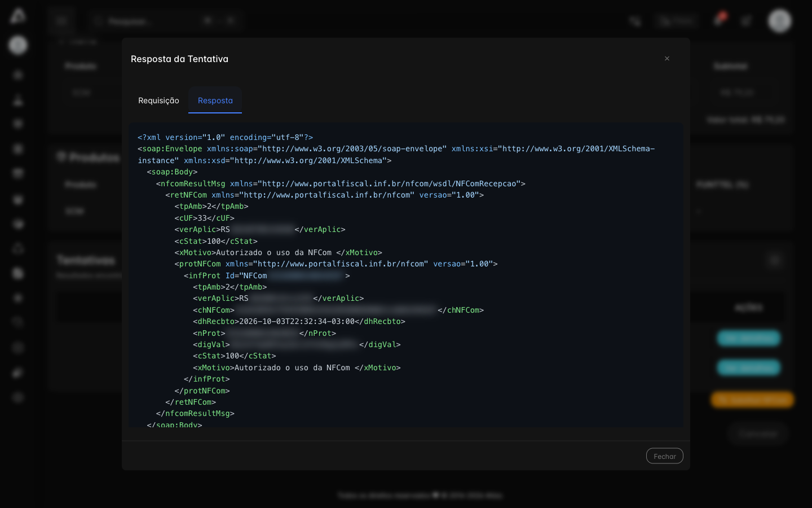Click the closing </nfcomResultMsg> tag
The image size is (812, 508).
click(x=195, y=413)
